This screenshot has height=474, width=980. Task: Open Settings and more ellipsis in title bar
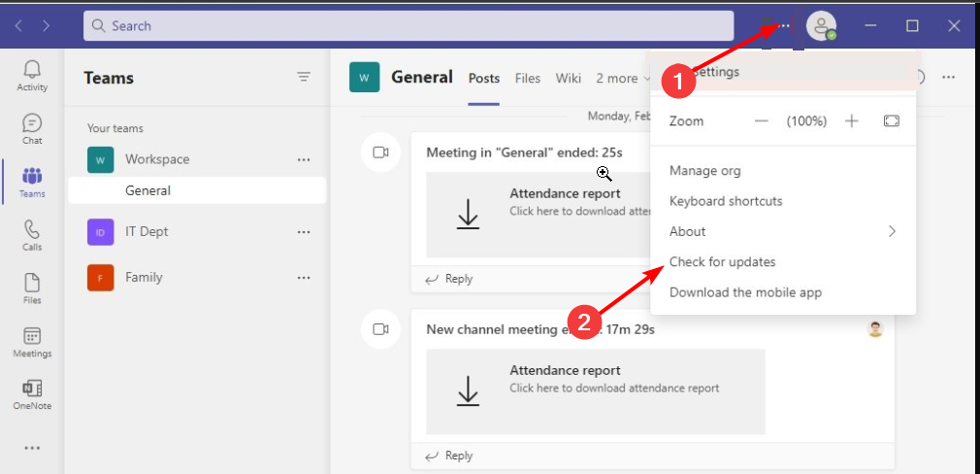[785, 25]
